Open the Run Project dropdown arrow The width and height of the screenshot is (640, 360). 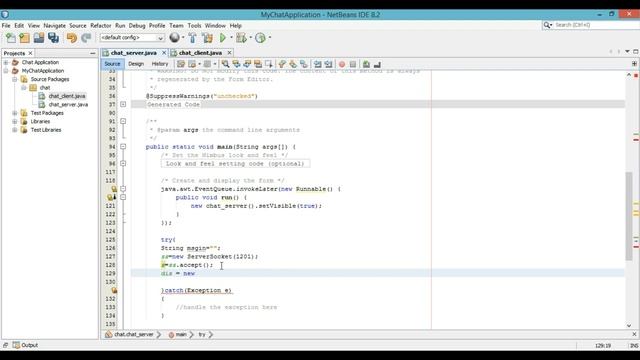point(231,38)
